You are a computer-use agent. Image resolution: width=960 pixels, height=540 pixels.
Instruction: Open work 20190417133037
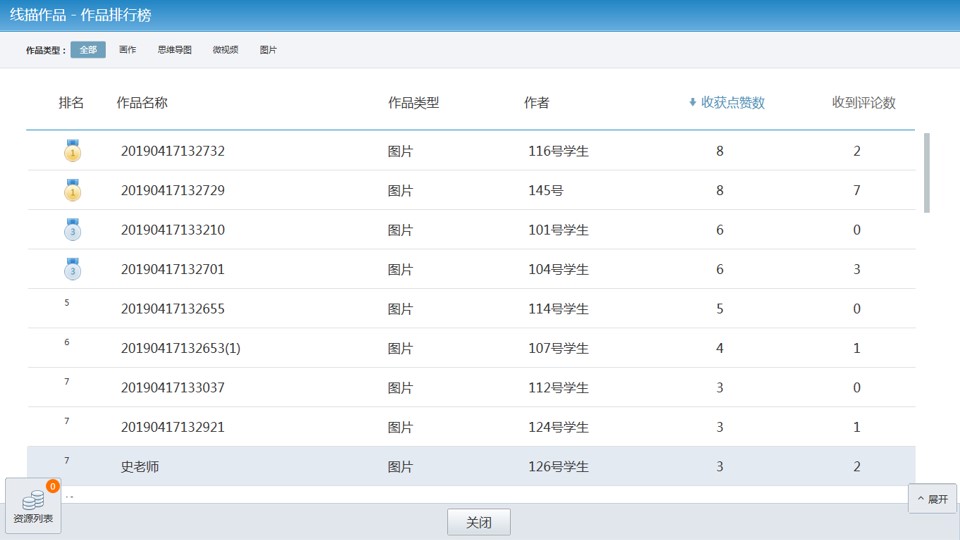173,387
